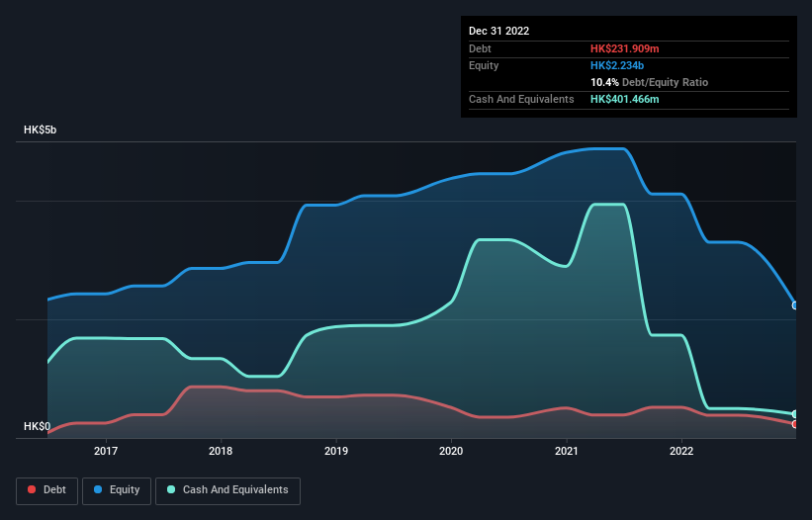The width and height of the screenshot is (812, 520).
Task: Click the blue Equity legend dot
Action: pyautogui.click(x=97, y=489)
